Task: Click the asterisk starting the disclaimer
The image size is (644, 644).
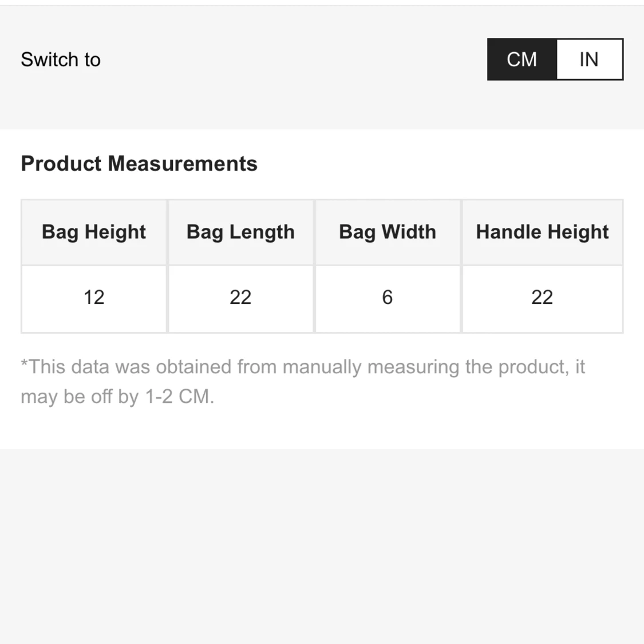Action: click(24, 364)
